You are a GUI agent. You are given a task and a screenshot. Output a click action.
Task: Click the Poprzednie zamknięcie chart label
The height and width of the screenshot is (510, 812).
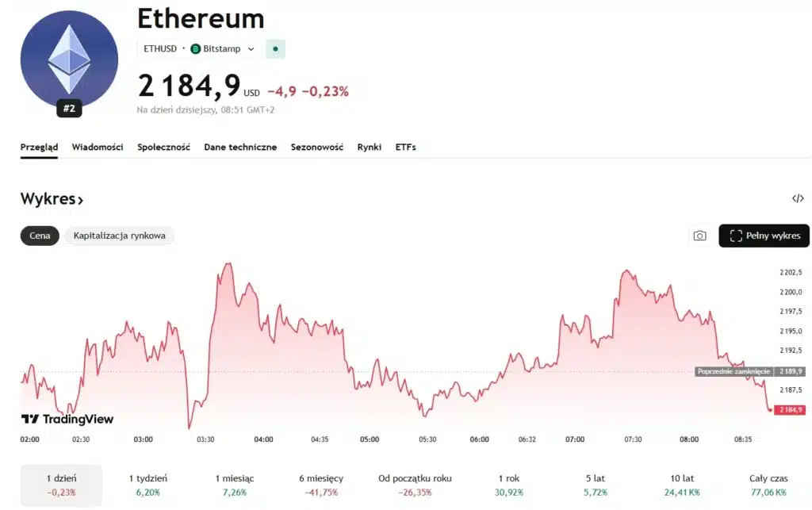pos(733,371)
